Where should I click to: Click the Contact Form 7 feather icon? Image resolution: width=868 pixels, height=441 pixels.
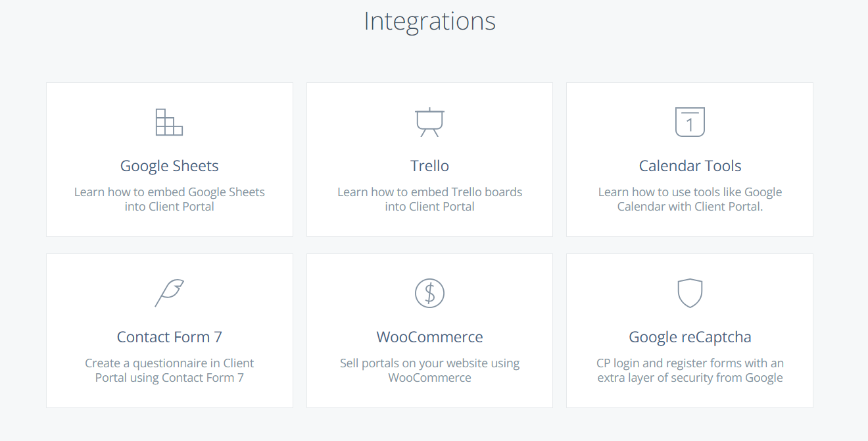click(x=169, y=293)
